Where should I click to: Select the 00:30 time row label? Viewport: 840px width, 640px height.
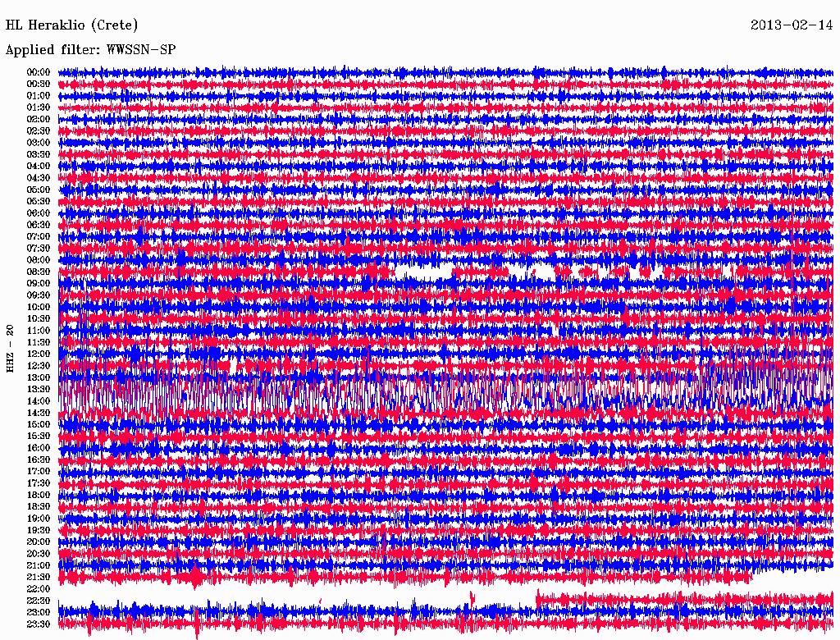coord(39,84)
